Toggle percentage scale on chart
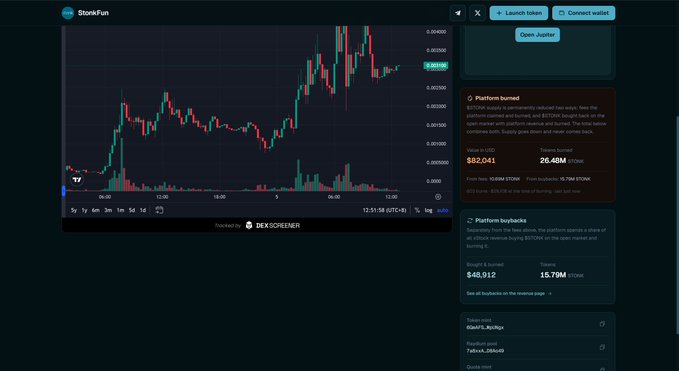Image resolution: width=679 pixels, height=371 pixels. point(417,210)
